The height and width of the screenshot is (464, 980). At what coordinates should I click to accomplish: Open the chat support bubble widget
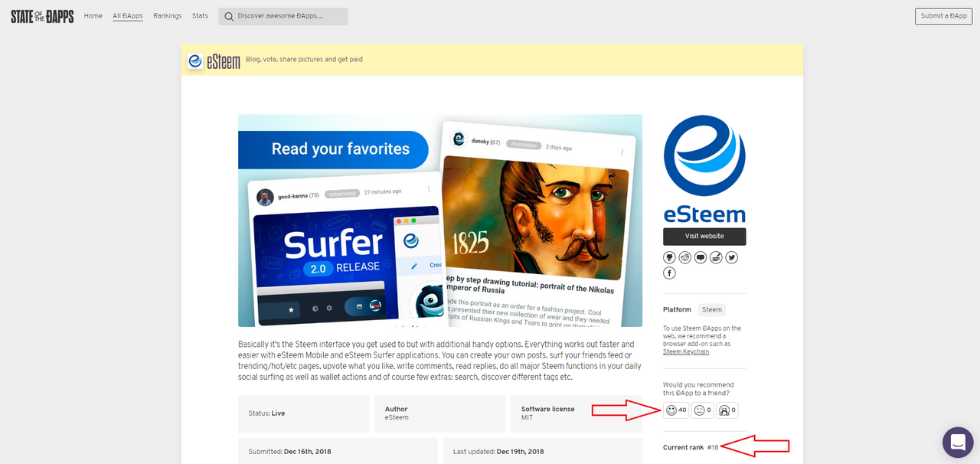coord(957,442)
